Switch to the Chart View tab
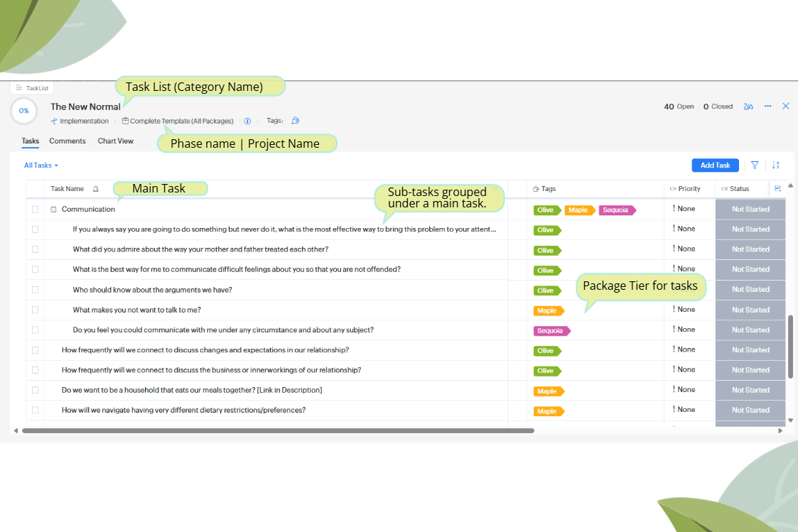This screenshot has height=532, width=798. pyautogui.click(x=116, y=141)
